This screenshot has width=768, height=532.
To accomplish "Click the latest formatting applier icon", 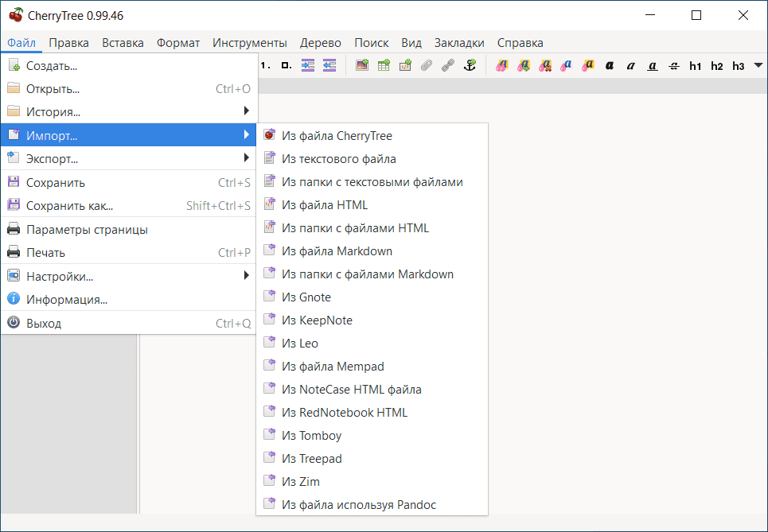I will (524, 65).
